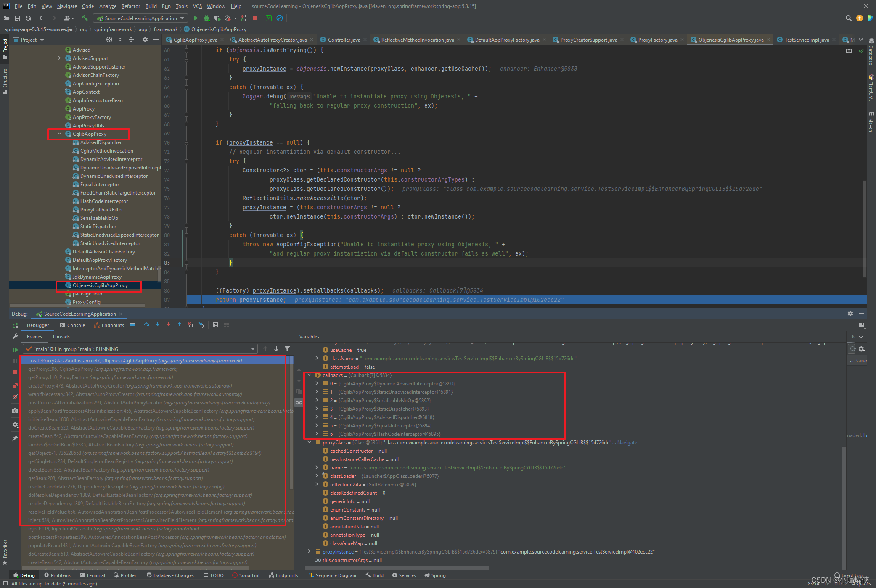Open the Refactor menu
Image resolution: width=876 pixels, height=588 pixels.
[130, 6]
